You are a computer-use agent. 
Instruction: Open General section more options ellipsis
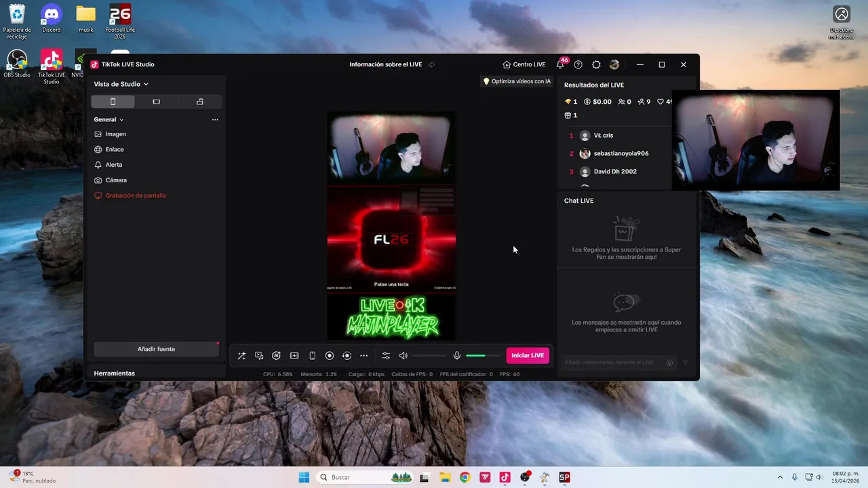215,120
